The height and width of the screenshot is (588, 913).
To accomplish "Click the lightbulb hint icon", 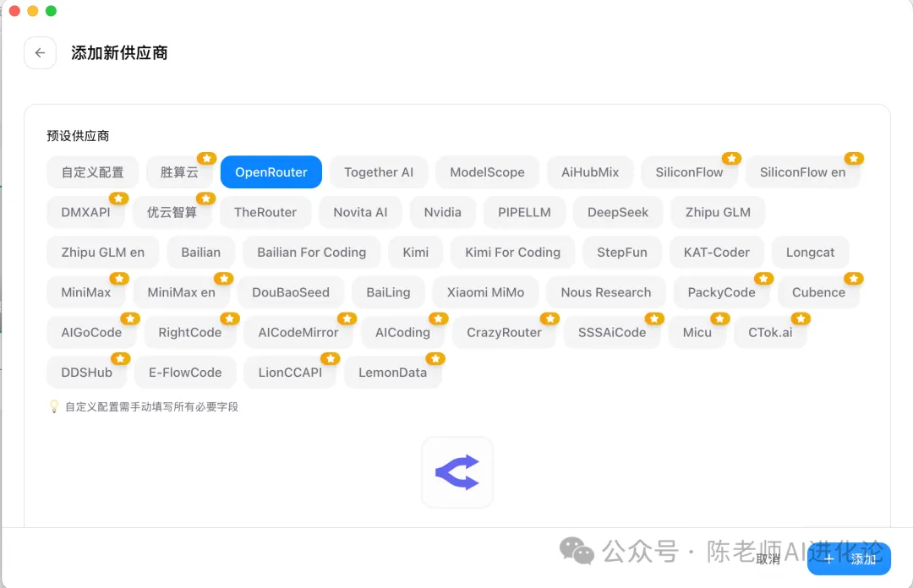I will [54, 406].
